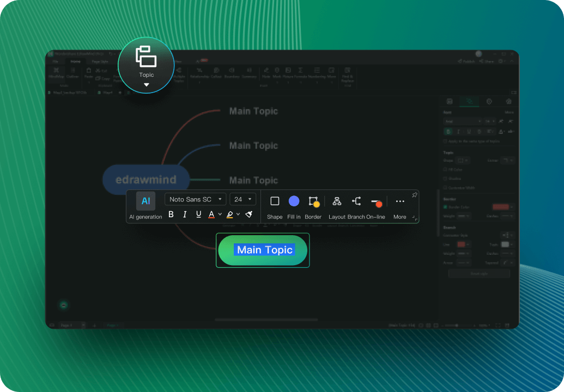The height and width of the screenshot is (392, 564).
Task: Click the Mark tool in the ribbon
Action: pos(277,73)
